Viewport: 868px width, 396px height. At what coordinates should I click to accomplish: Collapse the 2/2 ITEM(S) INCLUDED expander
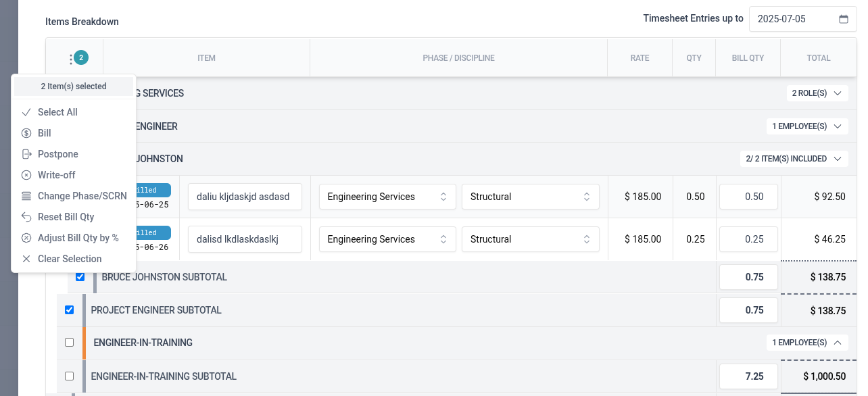(x=793, y=159)
